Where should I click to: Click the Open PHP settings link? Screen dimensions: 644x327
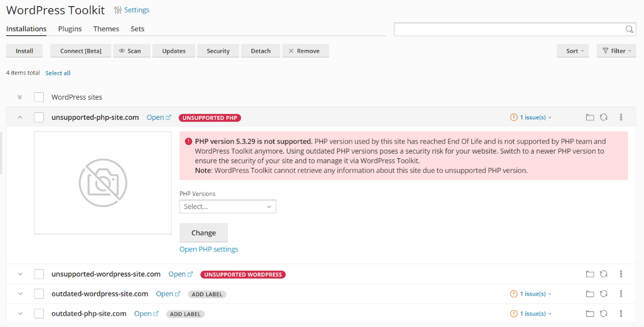[x=208, y=249]
